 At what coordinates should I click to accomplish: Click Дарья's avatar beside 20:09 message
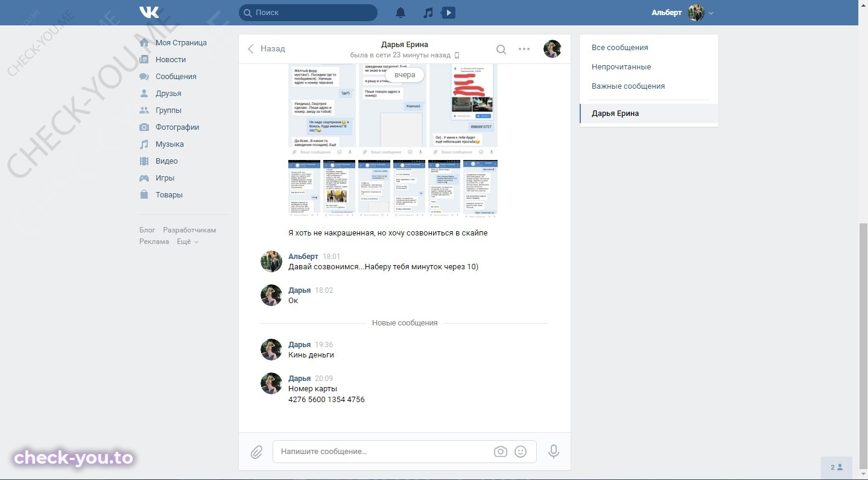click(271, 383)
